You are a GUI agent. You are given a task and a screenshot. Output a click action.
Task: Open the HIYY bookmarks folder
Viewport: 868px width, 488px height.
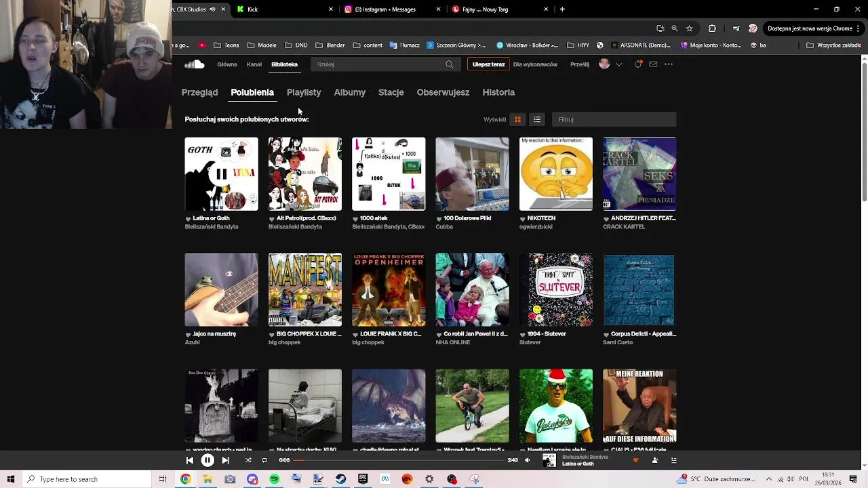pyautogui.click(x=577, y=45)
